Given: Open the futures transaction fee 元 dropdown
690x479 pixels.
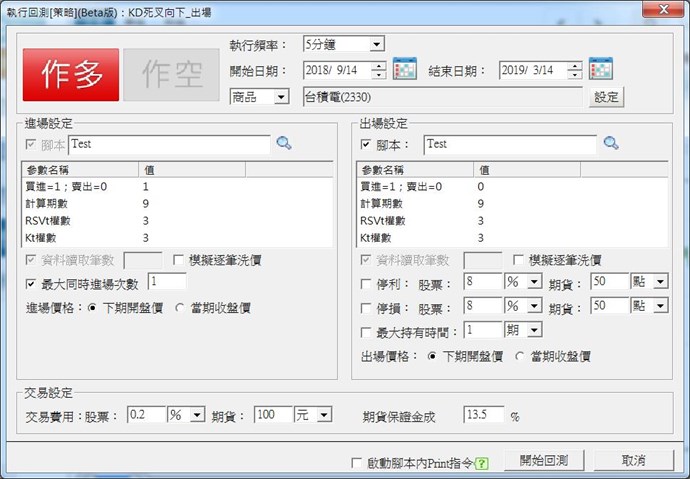Looking at the screenshot, I should point(324,414).
